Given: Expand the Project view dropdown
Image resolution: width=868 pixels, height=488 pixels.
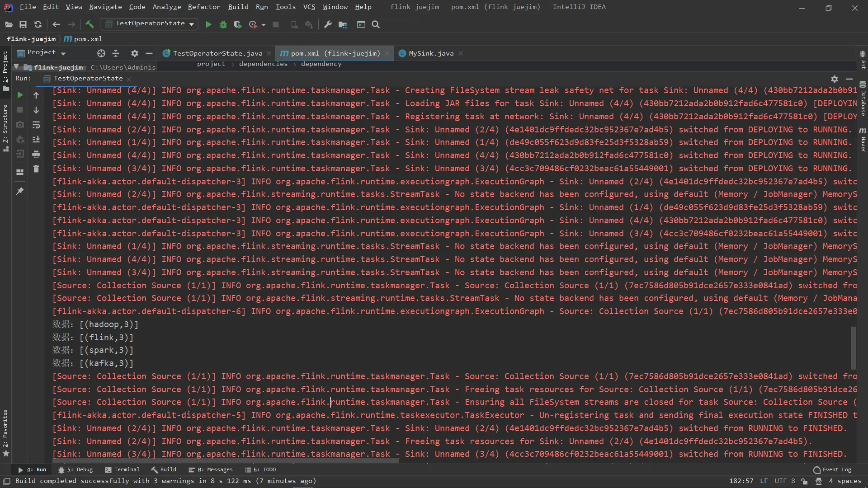Looking at the screenshot, I should (63, 53).
